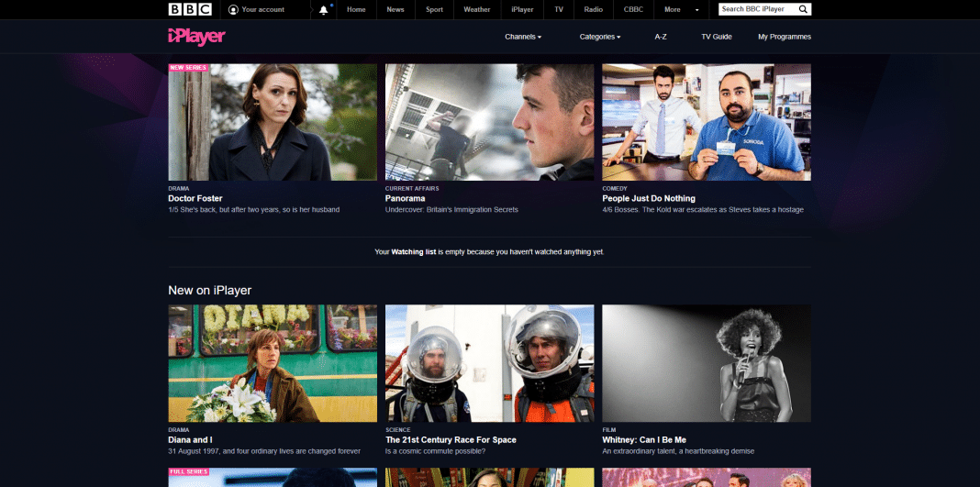The width and height of the screenshot is (980, 487).
Task: Go to My Programmes
Action: [x=785, y=37]
